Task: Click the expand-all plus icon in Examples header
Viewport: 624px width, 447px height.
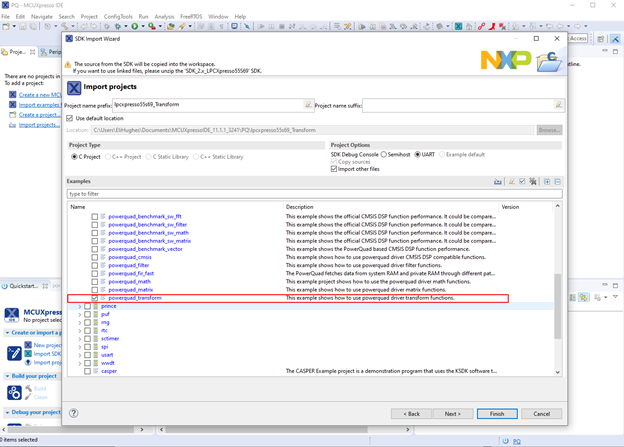Action: [547, 182]
